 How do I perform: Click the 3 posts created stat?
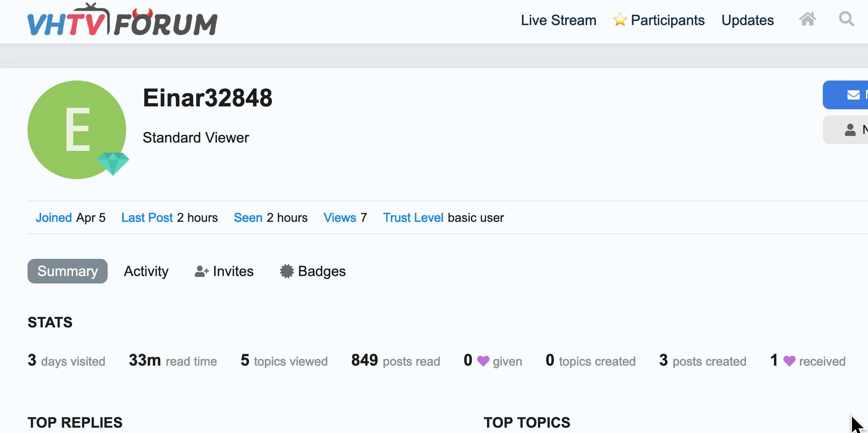702,361
